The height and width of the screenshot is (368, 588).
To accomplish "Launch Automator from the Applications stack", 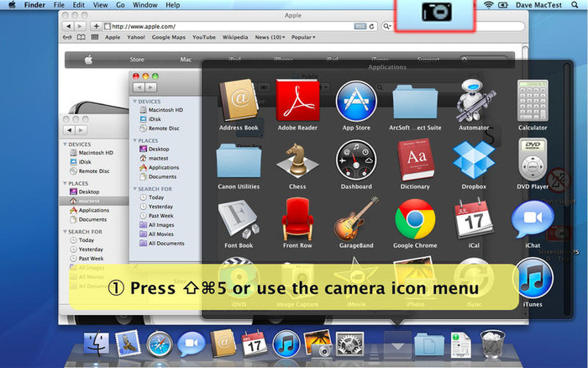I will [475, 101].
